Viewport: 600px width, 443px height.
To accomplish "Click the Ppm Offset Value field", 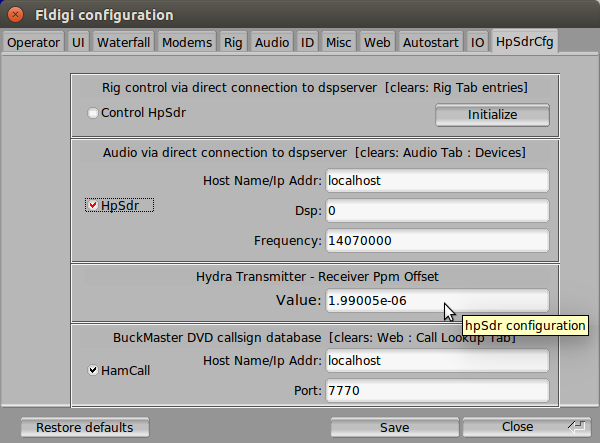I will click(x=437, y=300).
